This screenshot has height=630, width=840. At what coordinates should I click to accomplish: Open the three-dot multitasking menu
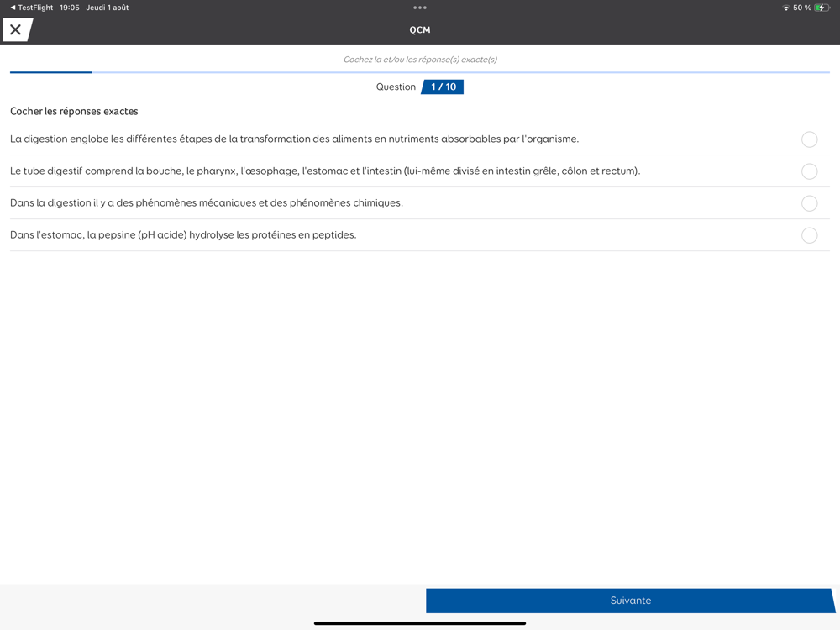420,8
